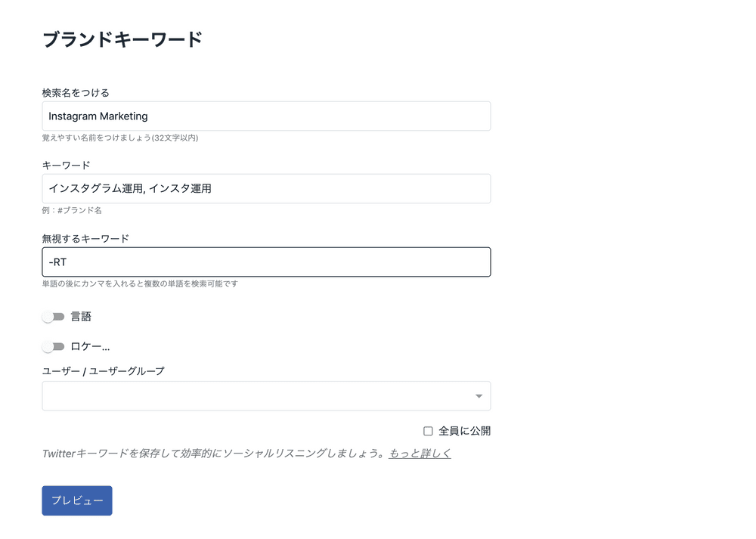Screen dimensions: 756x539
Task: Click the 検索名をつける field label
Action: click(x=76, y=93)
